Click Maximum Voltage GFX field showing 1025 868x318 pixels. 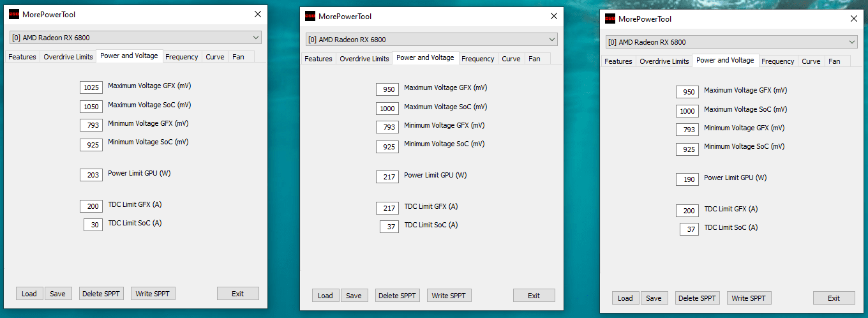point(91,87)
